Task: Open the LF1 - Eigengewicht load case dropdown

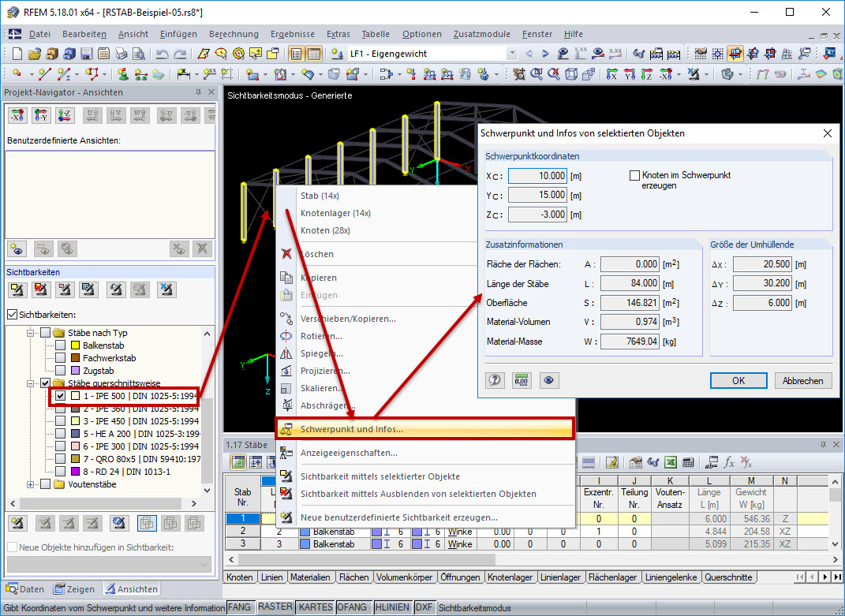Action: pos(512,54)
